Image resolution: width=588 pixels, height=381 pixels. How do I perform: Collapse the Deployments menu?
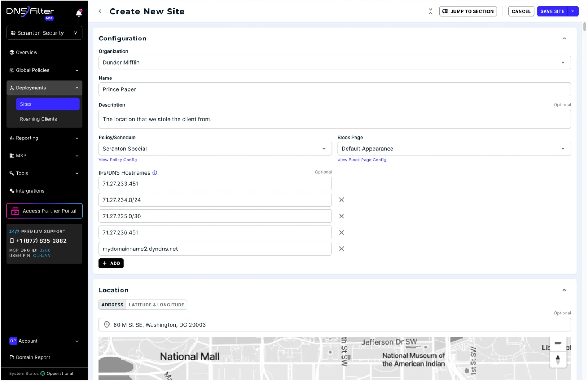tap(44, 88)
